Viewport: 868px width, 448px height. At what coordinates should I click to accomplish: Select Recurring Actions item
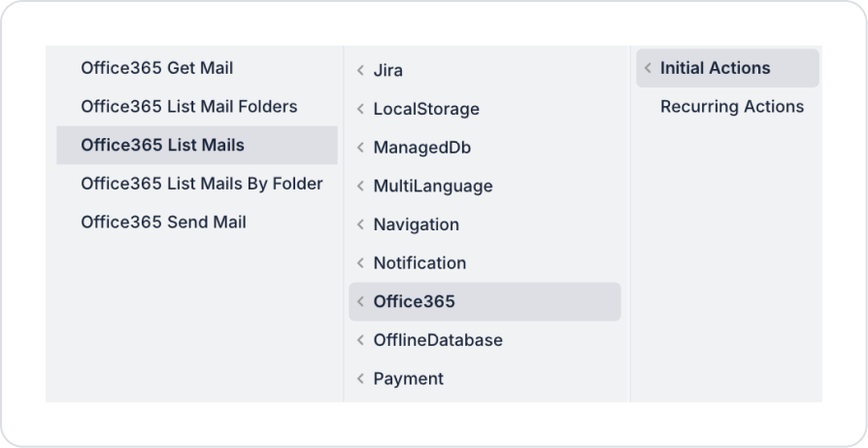[x=727, y=106]
